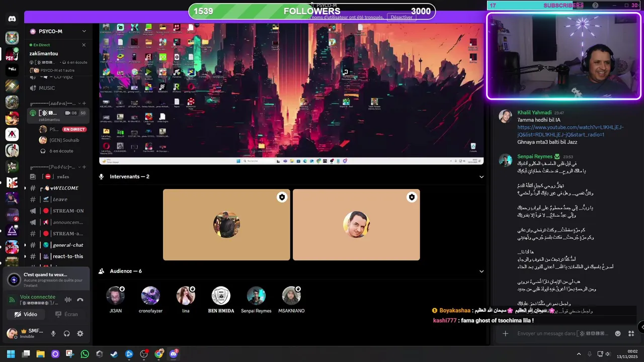
Task: Toggle headphones deafen in user panel
Action: 66,333
